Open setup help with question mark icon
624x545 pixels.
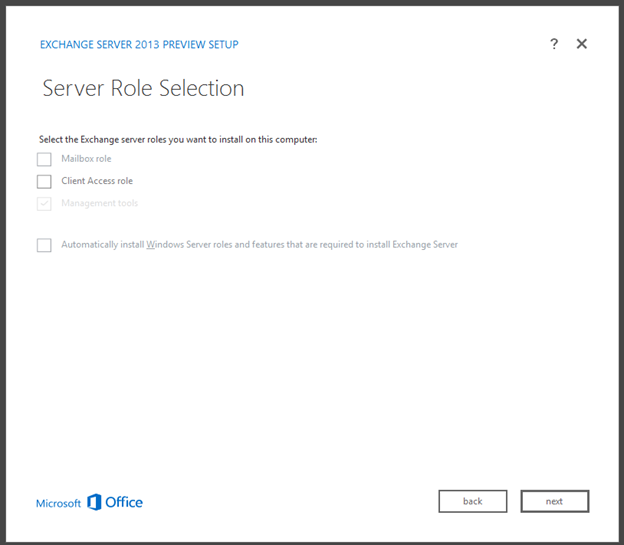[x=554, y=44]
